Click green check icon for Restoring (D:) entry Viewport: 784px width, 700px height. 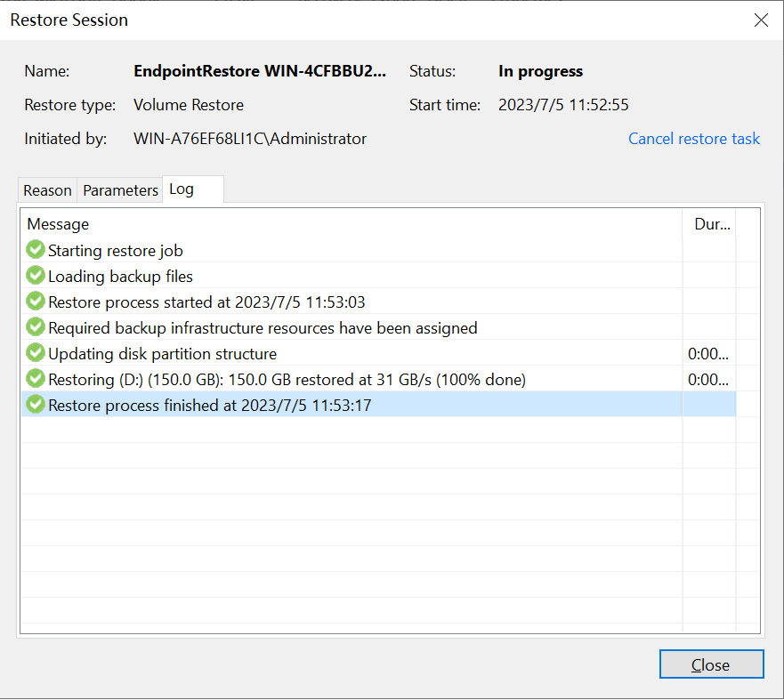(36, 379)
